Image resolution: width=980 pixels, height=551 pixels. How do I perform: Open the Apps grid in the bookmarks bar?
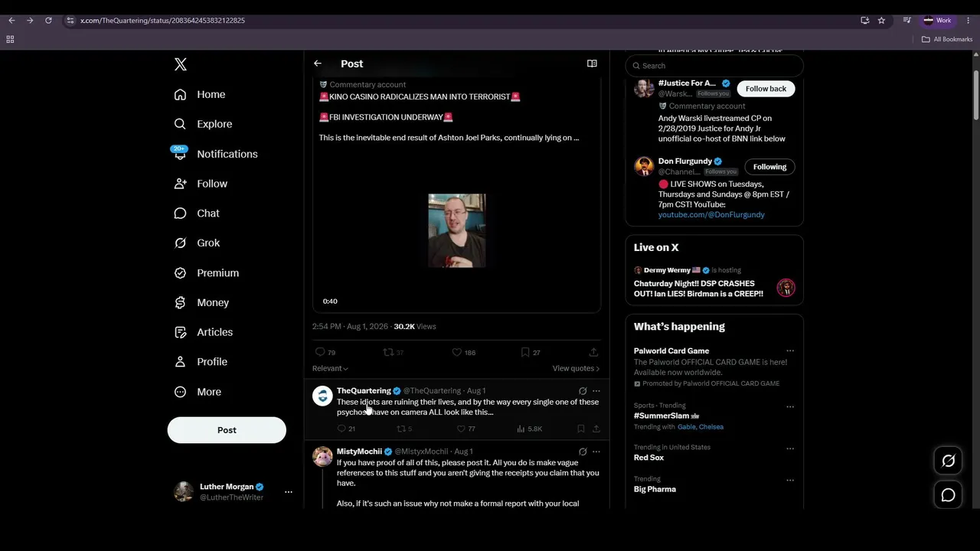coord(10,40)
